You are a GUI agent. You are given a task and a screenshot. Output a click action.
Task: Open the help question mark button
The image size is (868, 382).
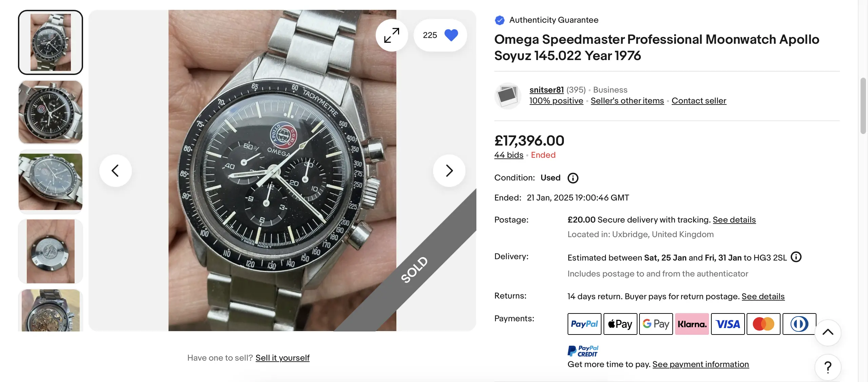pos(828,367)
